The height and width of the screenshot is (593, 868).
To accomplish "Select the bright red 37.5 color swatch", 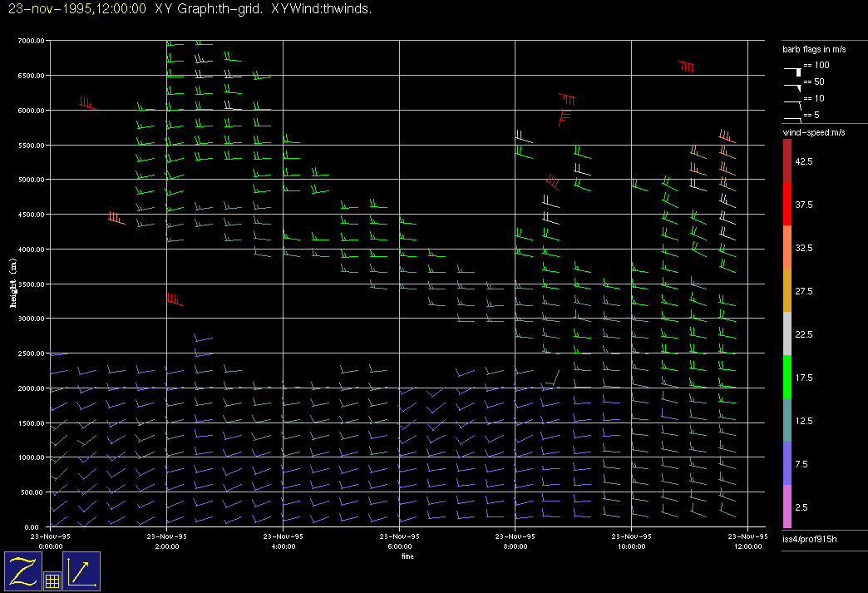I will pos(787,204).
